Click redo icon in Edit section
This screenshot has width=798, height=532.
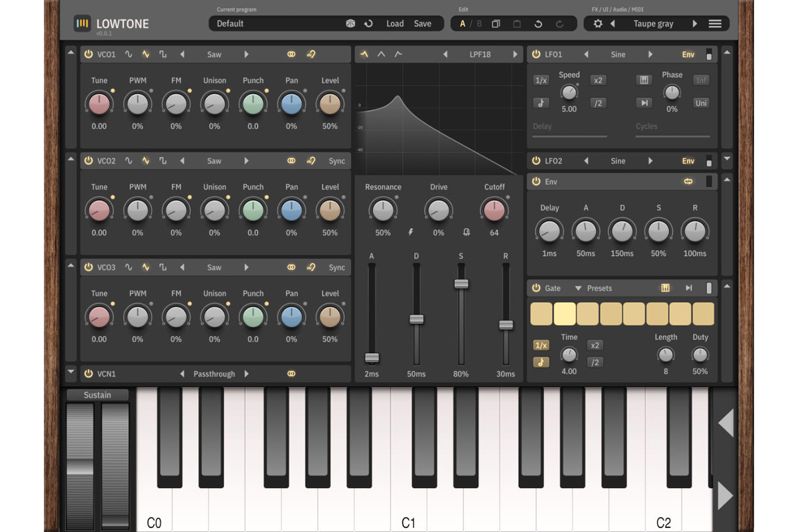(x=559, y=24)
